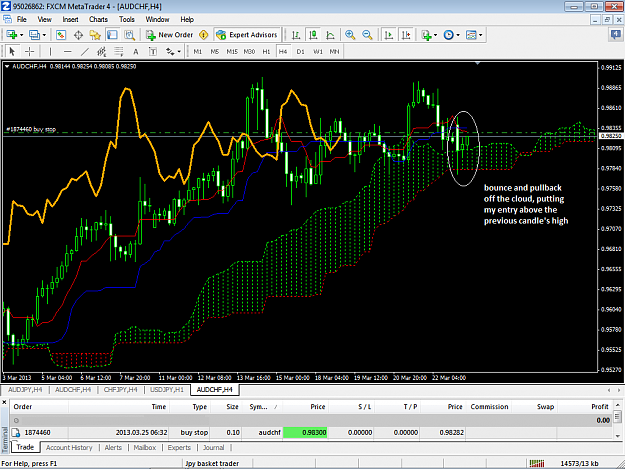
Task: Click the Profiles toolbar icon
Action: pyautogui.click(x=35, y=35)
